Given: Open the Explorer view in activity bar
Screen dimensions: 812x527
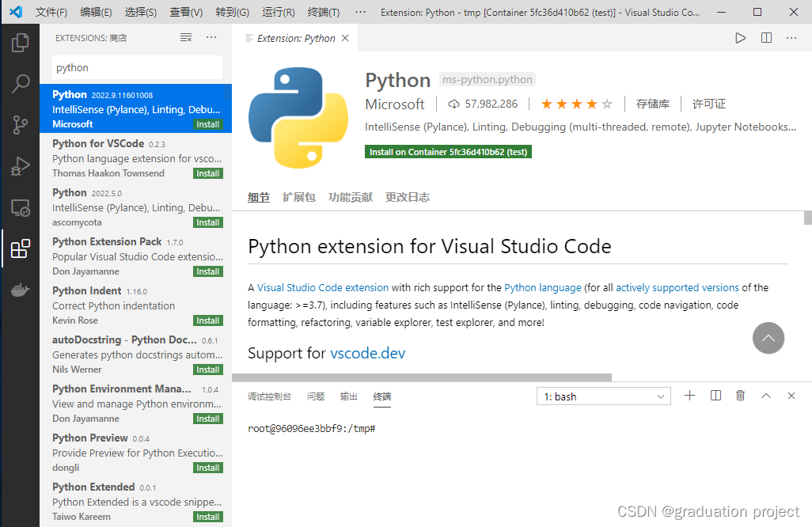Looking at the screenshot, I should click(x=21, y=43).
